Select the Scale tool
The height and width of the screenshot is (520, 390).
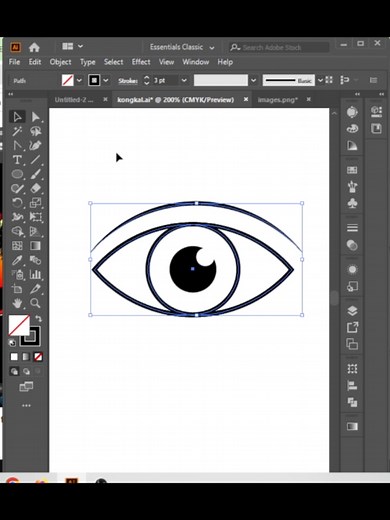[x=35, y=203]
